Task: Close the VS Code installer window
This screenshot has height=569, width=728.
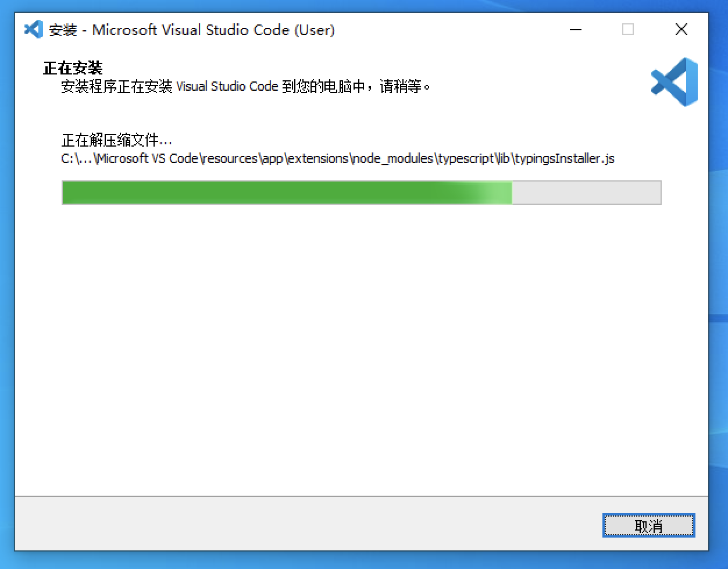Action: (x=681, y=29)
